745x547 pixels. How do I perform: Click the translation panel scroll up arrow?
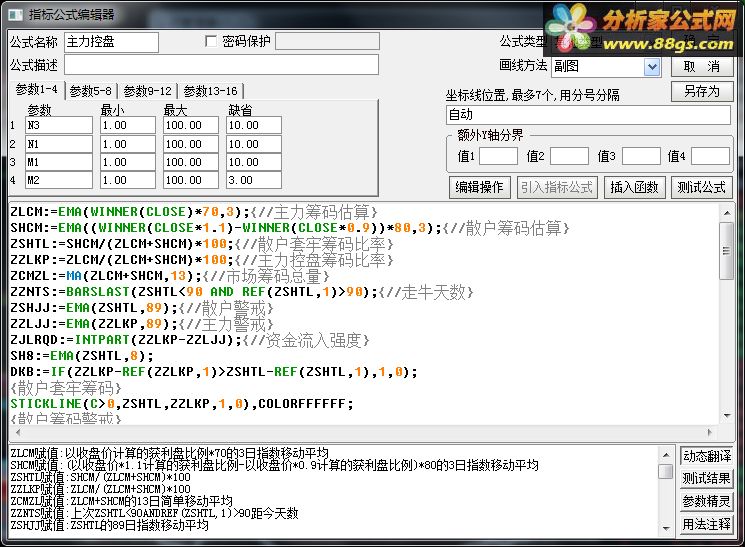point(666,455)
